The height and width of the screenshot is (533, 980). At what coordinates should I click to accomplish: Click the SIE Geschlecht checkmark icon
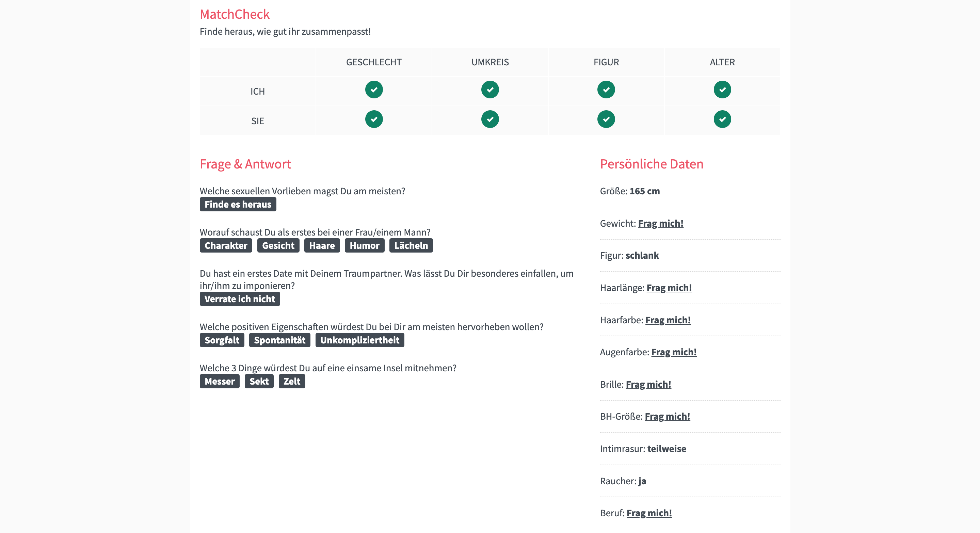click(374, 119)
